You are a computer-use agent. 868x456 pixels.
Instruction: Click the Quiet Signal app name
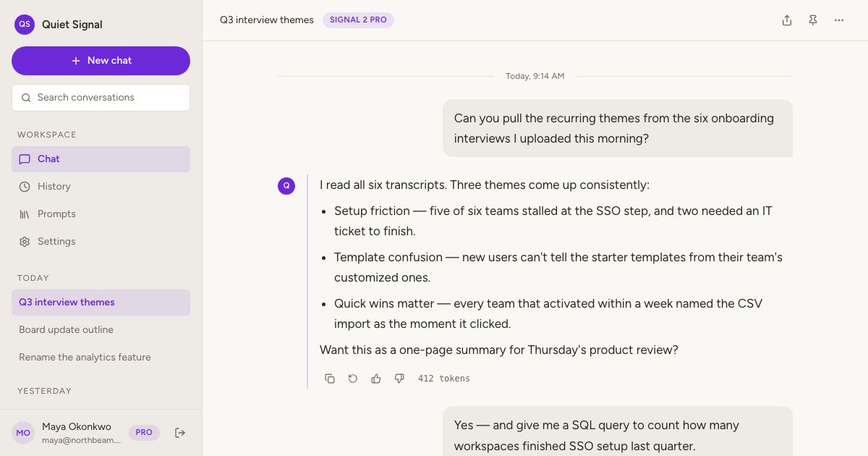point(72,25)
